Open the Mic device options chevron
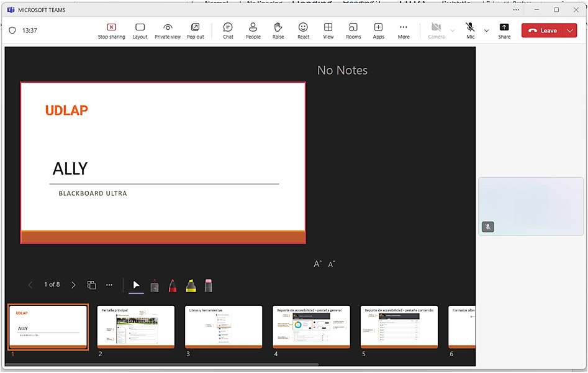Screen dimensions: 588x373 (486, 30)
